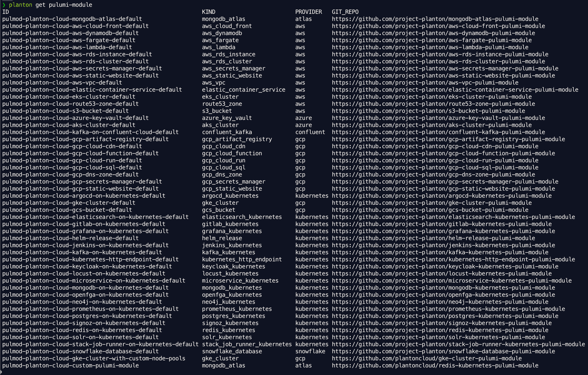
Task: Open the aws-secrets-manager-pulumi-module GitHub link
Action: coord(445,68)
